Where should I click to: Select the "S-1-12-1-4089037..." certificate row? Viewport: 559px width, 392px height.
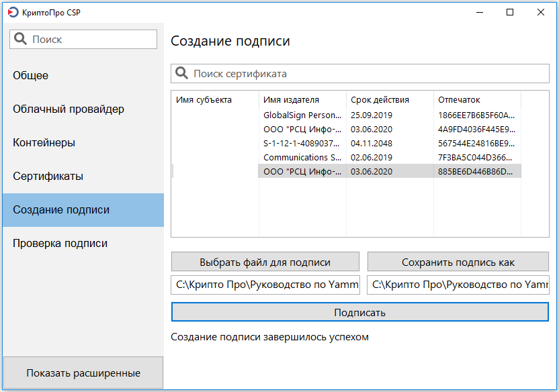(x=347, y=143)
